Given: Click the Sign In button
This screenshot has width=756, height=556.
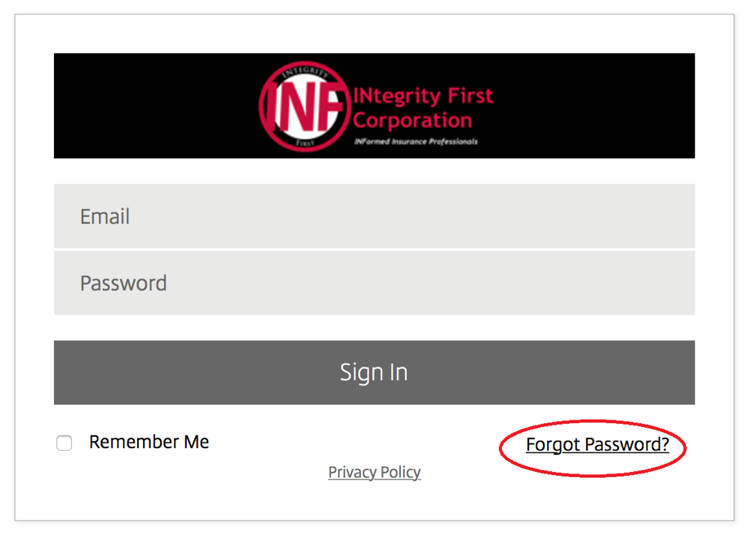Looking at the screenshot, I should coord(374,372).
